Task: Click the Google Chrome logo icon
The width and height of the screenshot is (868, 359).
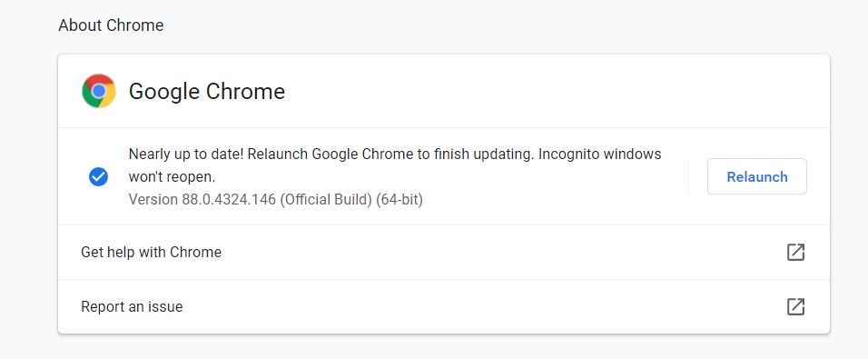Action: pos(99,91)
